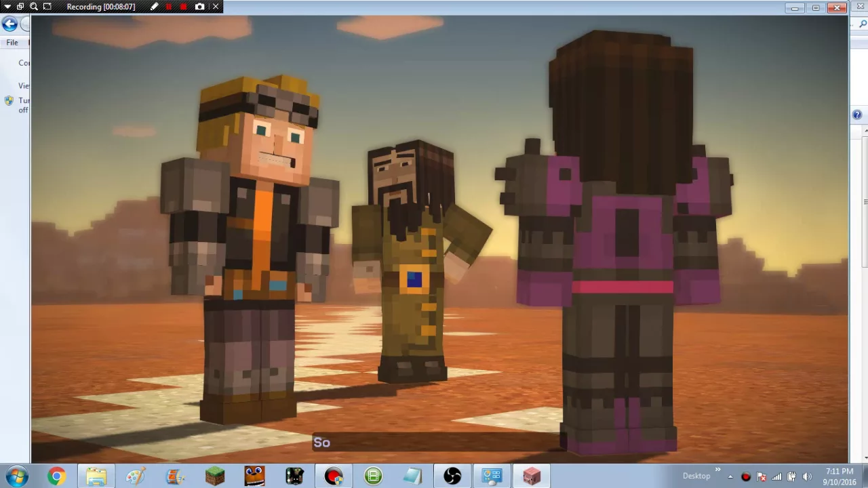
Task: Open black robot game icon in taskbar
Action: [294, 476]
